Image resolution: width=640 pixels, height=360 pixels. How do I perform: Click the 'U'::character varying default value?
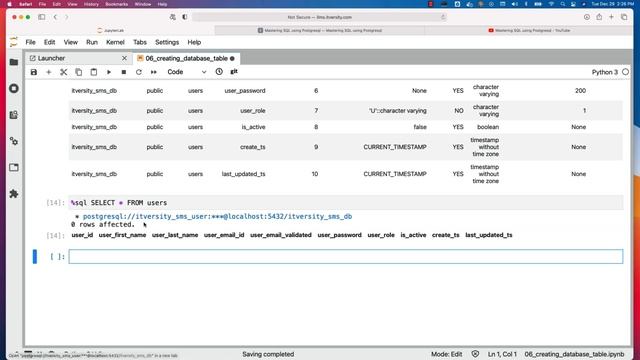[x=398, y=111]
